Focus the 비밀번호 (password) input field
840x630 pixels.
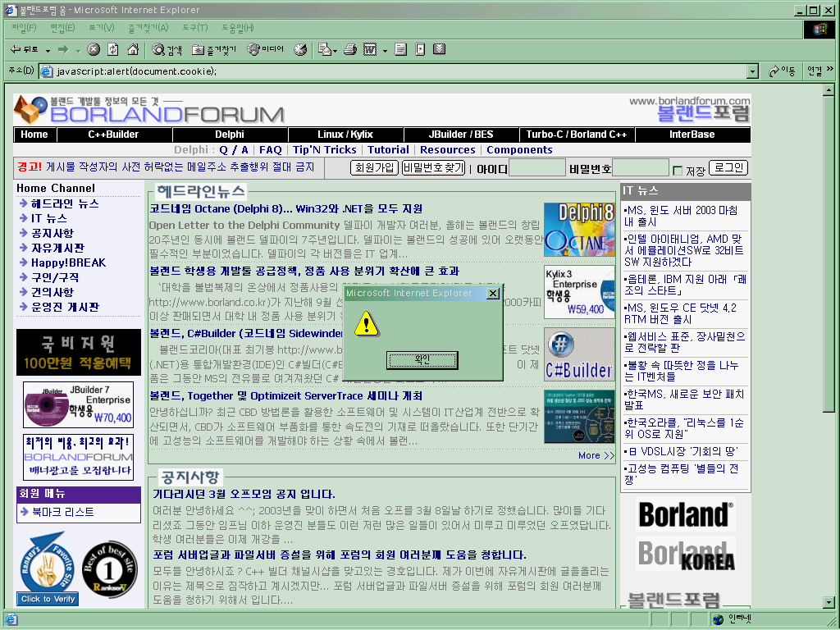point(641,168)
